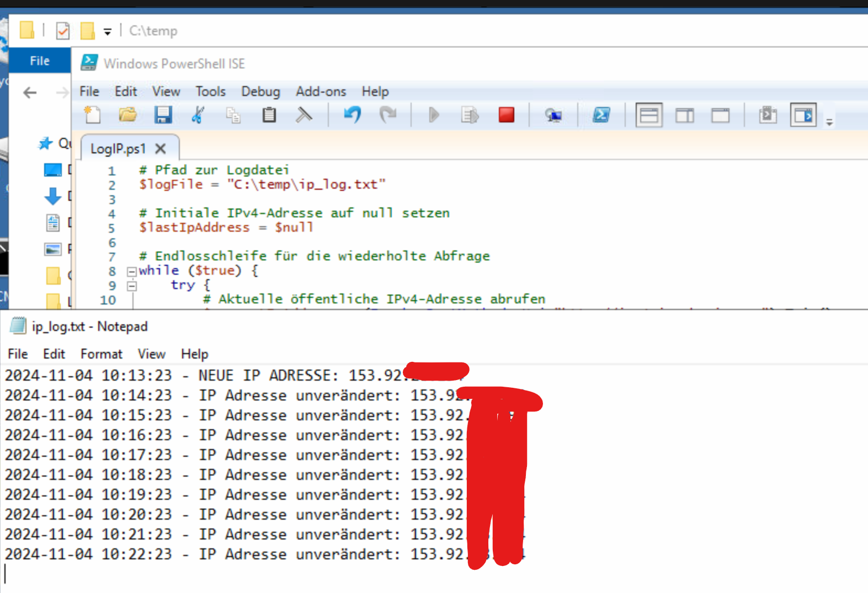Collapse the while loop code block
The height and width of the screenshot is (593, 868).
click(x=131, y=271)
